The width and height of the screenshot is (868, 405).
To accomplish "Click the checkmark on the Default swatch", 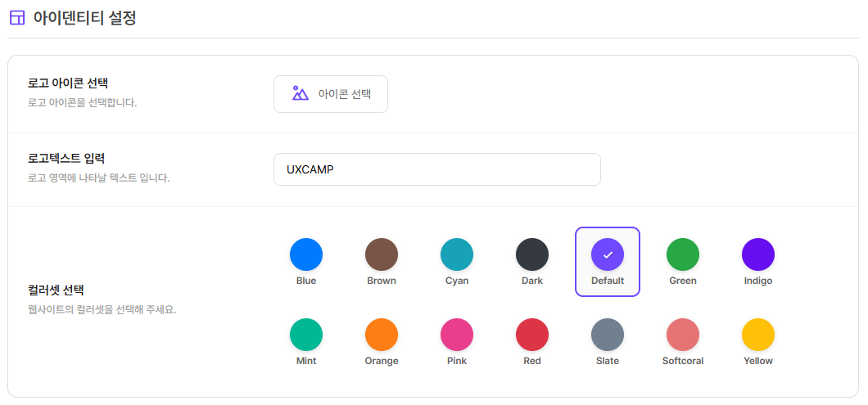I will pos(608,255).
